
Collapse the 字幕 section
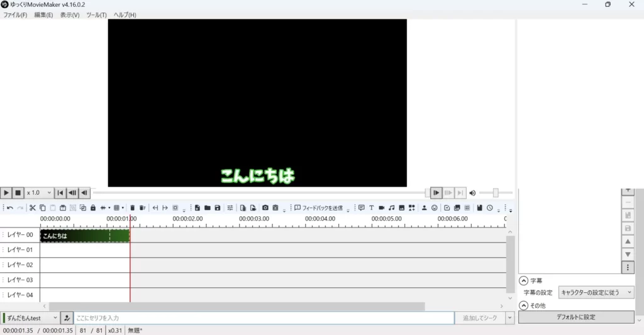pyautogui.click(x=523, y=281)
